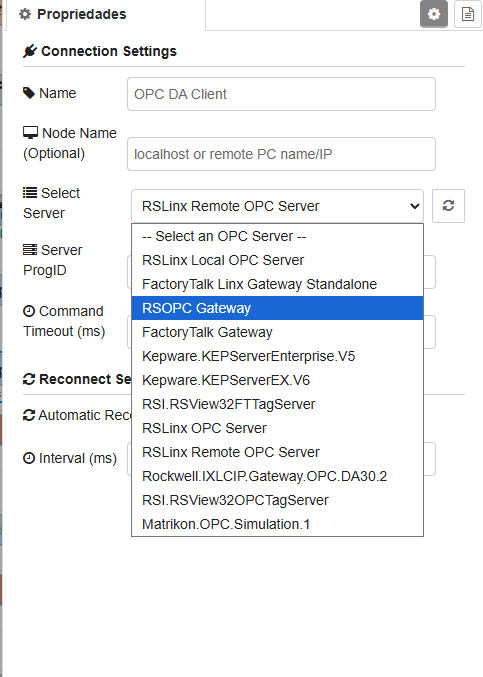Select Kepware.KEPServerEX.V6 option

click(x=278, y=380)
